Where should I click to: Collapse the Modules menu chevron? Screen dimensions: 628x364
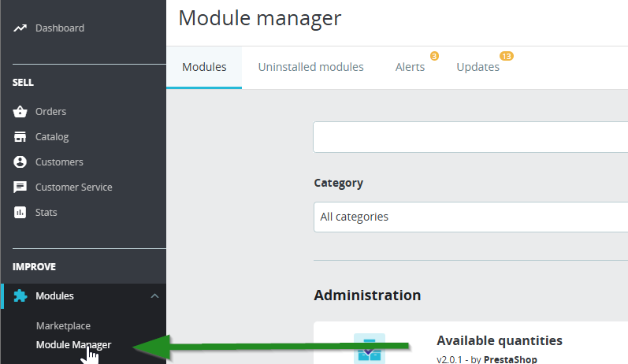pyautogui.click(x=154, y=296)
